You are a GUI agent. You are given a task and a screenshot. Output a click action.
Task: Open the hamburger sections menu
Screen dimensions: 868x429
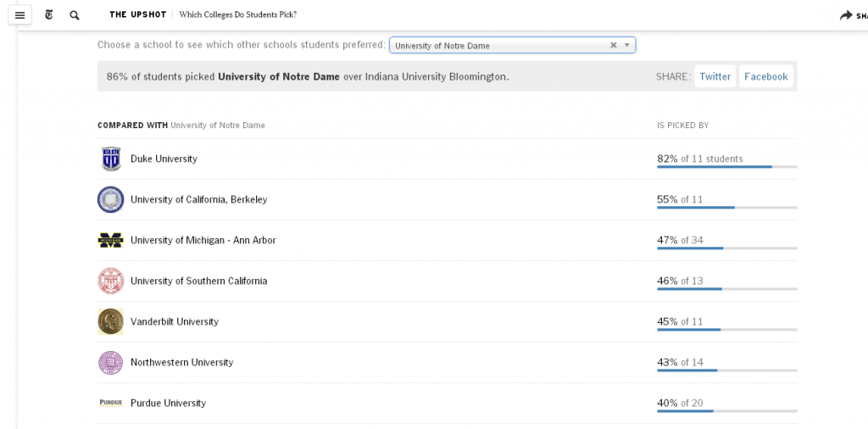click(x=19, y=15)
